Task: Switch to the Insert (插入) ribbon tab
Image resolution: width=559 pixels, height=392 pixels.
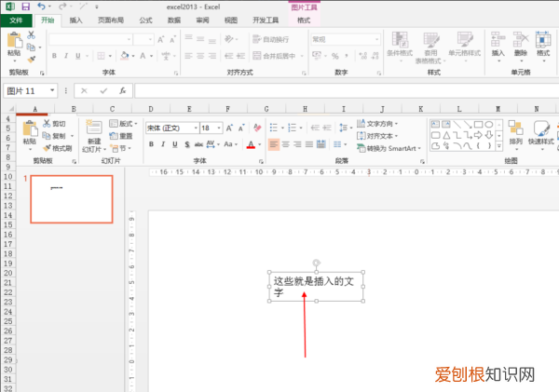Action: (75, 20)
